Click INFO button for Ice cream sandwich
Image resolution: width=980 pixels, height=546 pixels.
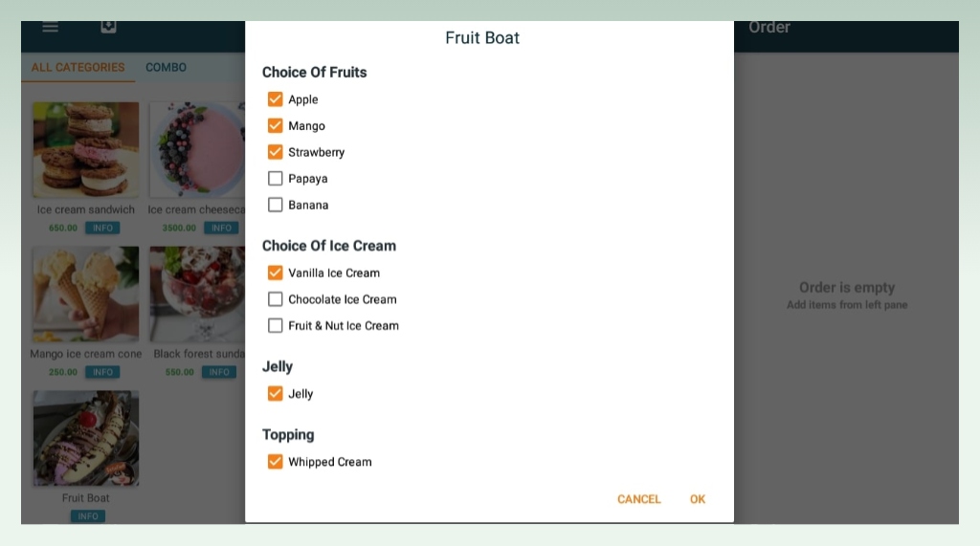103,228
